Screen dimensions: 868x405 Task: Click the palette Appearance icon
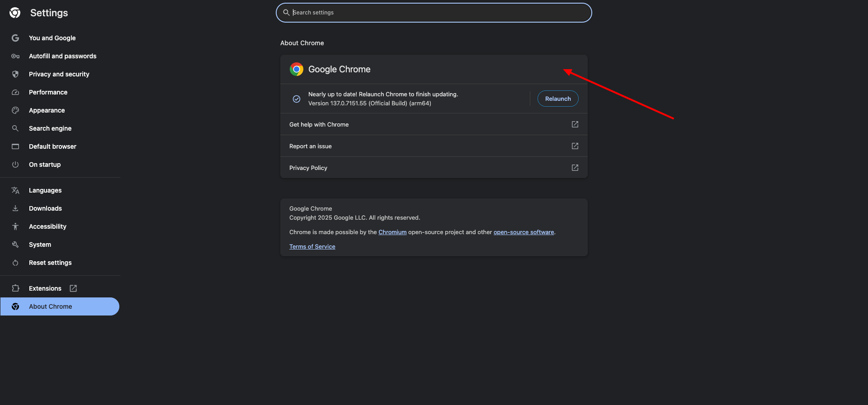click(15, 110)
